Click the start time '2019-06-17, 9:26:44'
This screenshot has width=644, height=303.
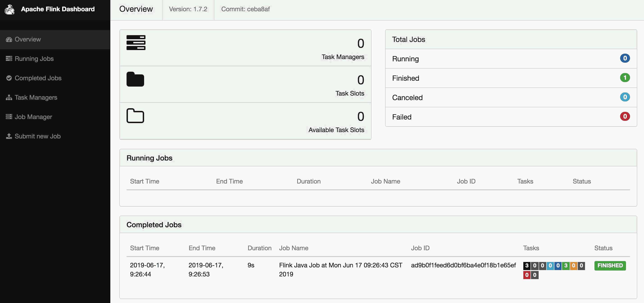pyautogui.click(x=147, y=270)
